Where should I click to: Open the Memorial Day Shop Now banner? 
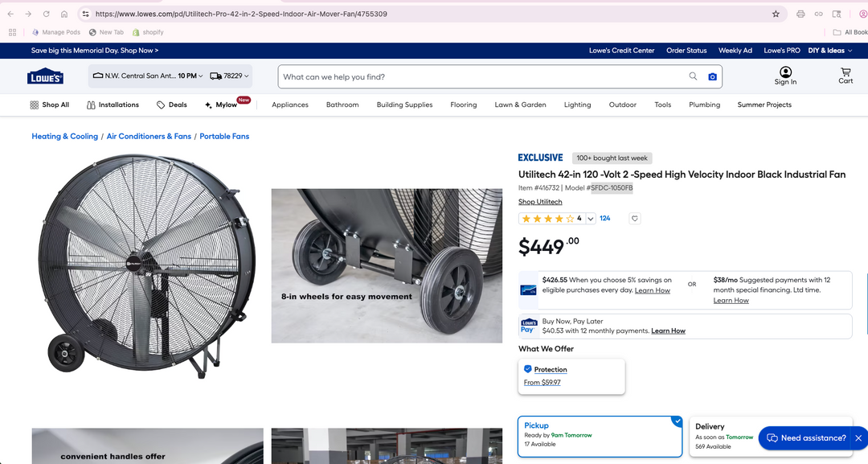click(95, 51)
